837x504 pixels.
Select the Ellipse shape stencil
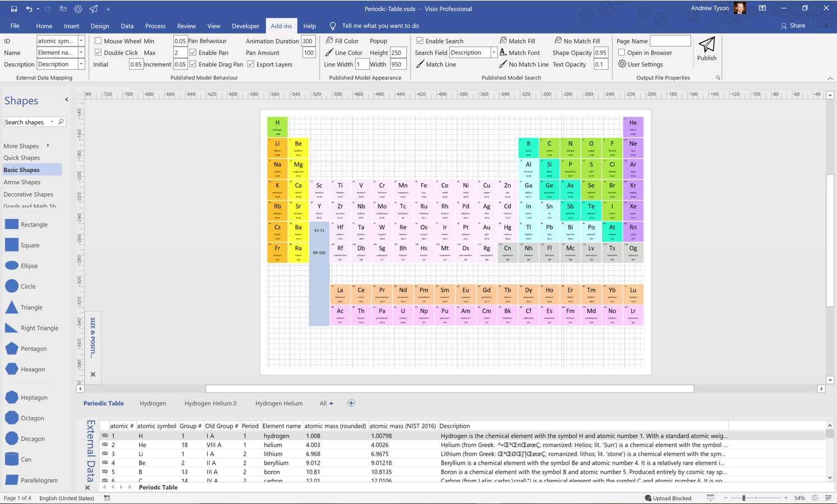point(12,265)
